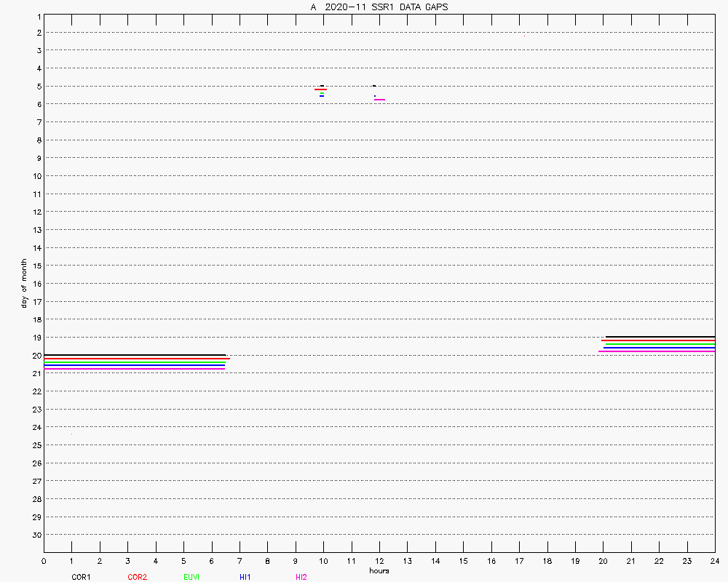Select the black COR1 gap bar on day 20
This screenshot has width=728, height=582.
click(x=135, y=355)
